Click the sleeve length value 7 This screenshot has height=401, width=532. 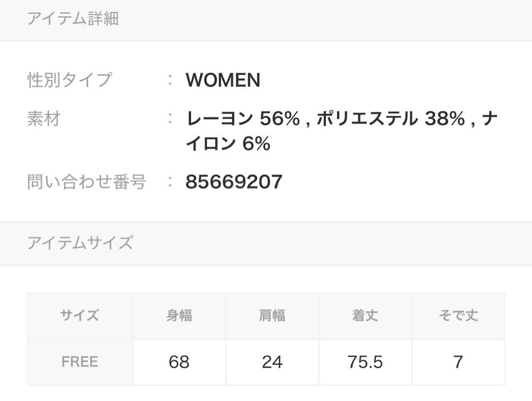[459, 362]
